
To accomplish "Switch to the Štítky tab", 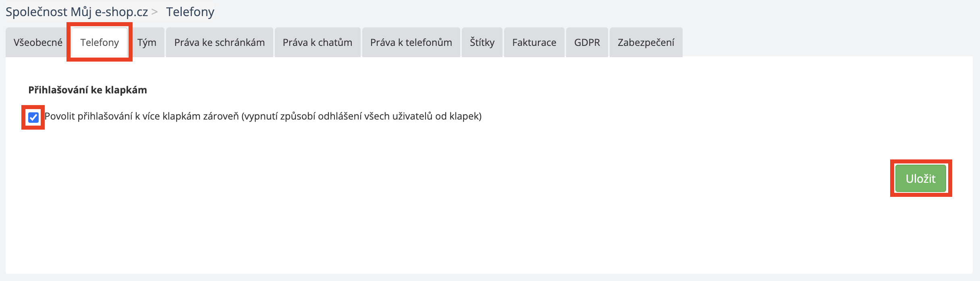I will click(x=482, y=42).
